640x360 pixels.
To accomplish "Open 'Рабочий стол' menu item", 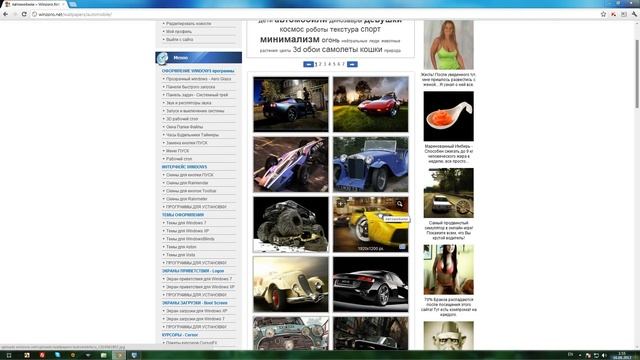I will [179, 159].
